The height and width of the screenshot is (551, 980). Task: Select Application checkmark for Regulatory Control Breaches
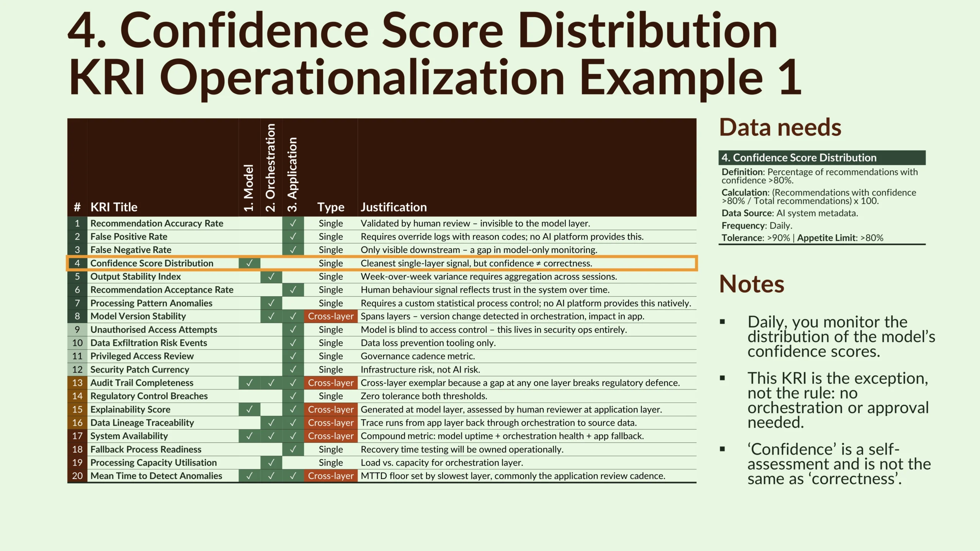pyautogui.click(x=293, y=396)
